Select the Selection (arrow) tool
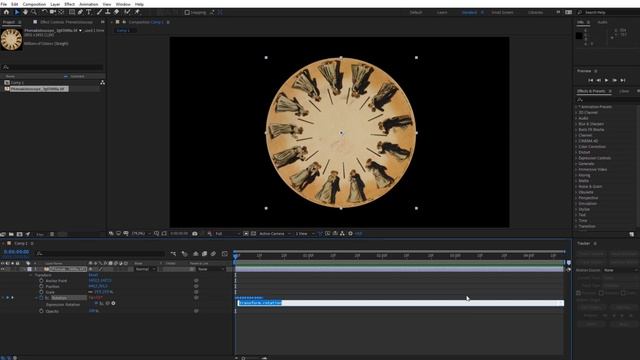Image resolution: width=640 pixels, height=360 pixels. click(x=16, y=12)
